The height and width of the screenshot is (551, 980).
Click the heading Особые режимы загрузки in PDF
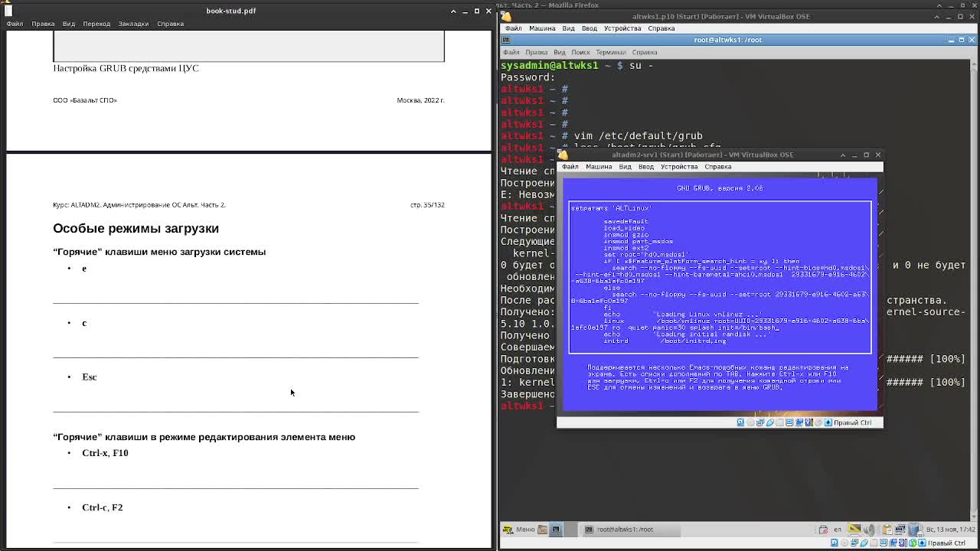point(136,228)
